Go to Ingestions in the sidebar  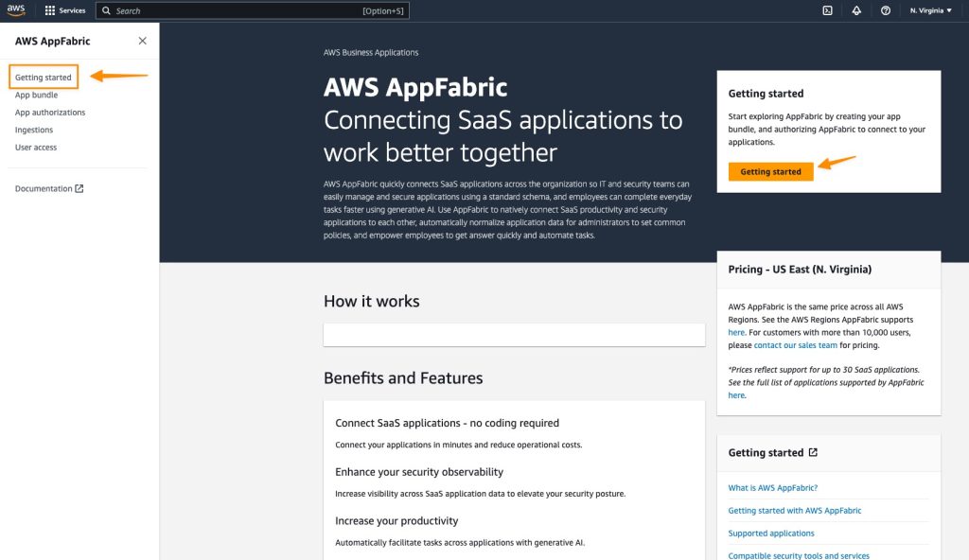34,130
